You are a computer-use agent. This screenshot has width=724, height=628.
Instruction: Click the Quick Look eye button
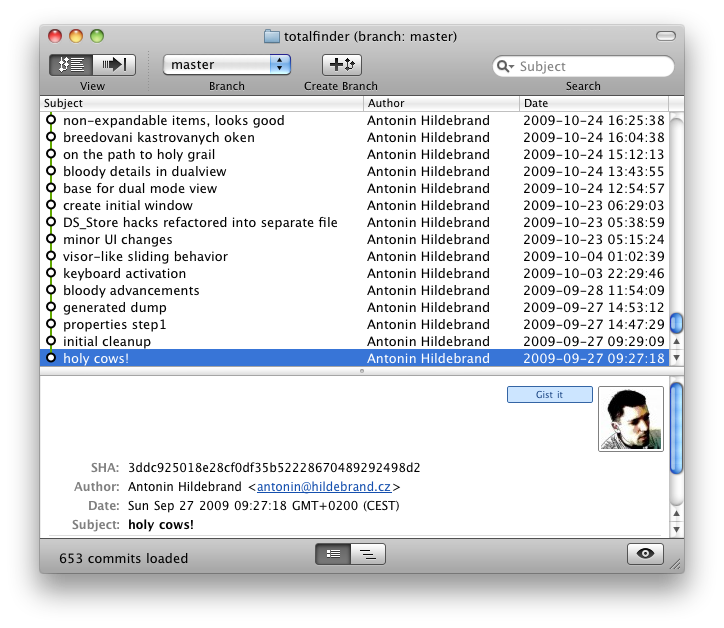(x=647, y=553)
